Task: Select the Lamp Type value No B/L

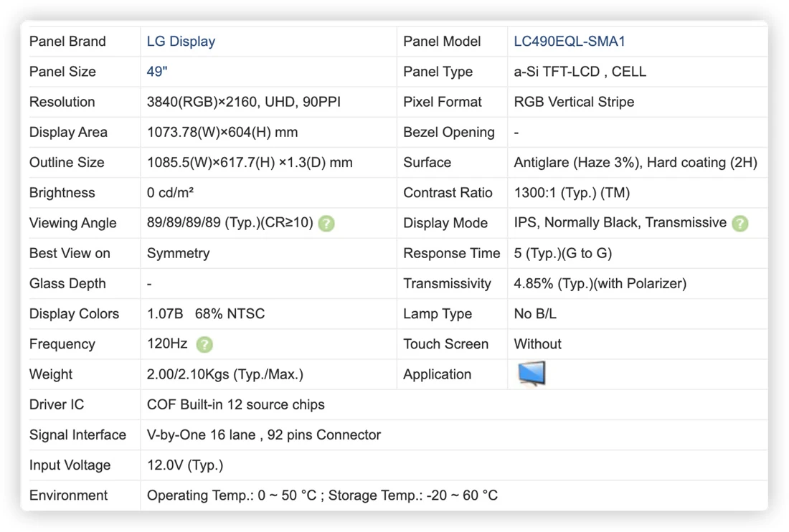Action: point(535,314)
